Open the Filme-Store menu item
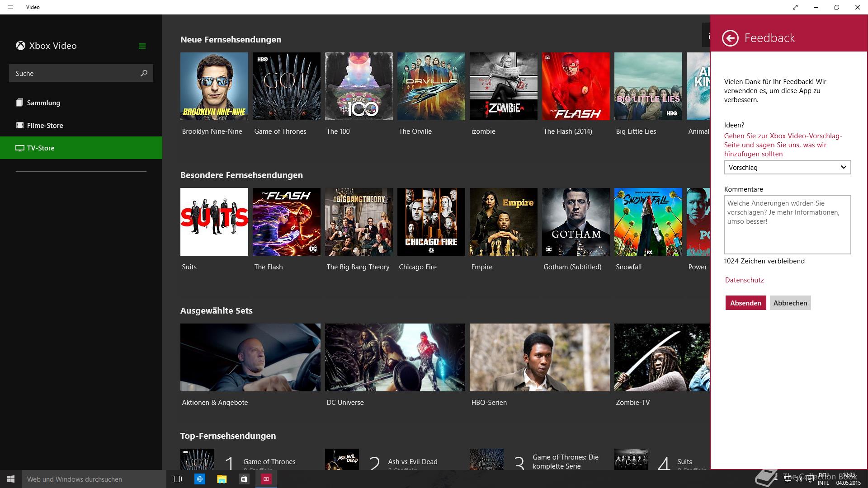The height and width of the screenshot is (488, 868). click(81, 125)
